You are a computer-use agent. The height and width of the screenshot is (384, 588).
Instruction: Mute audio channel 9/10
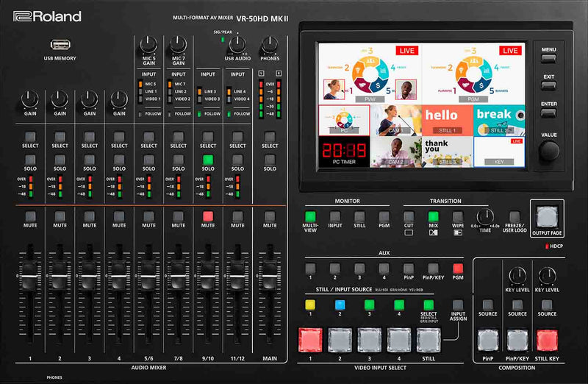pos(208,216)
